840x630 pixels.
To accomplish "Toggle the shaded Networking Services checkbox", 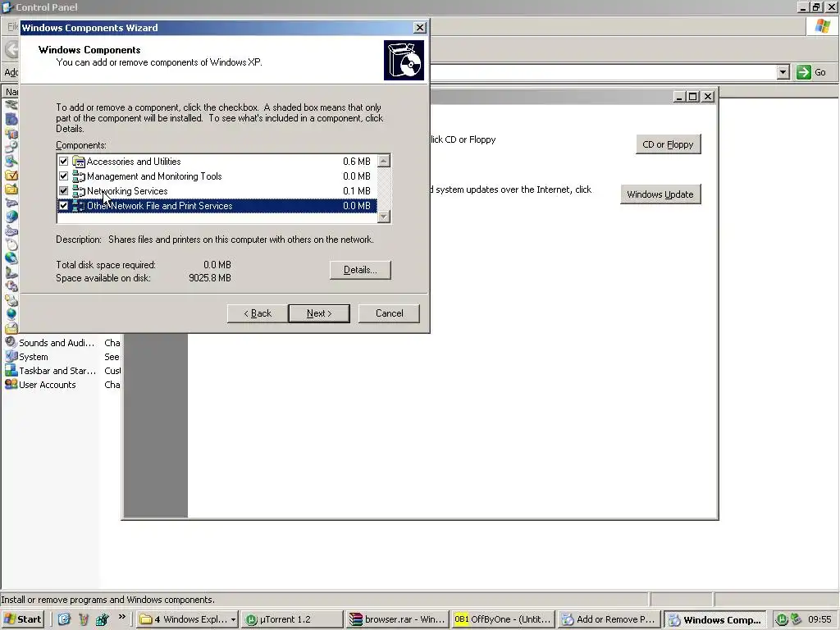I will click(63, 190).
